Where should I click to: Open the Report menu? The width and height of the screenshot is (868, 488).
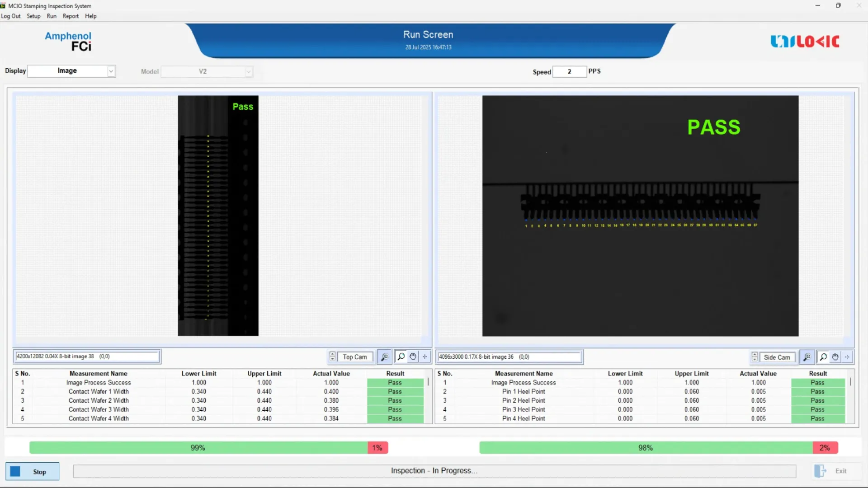71,16
